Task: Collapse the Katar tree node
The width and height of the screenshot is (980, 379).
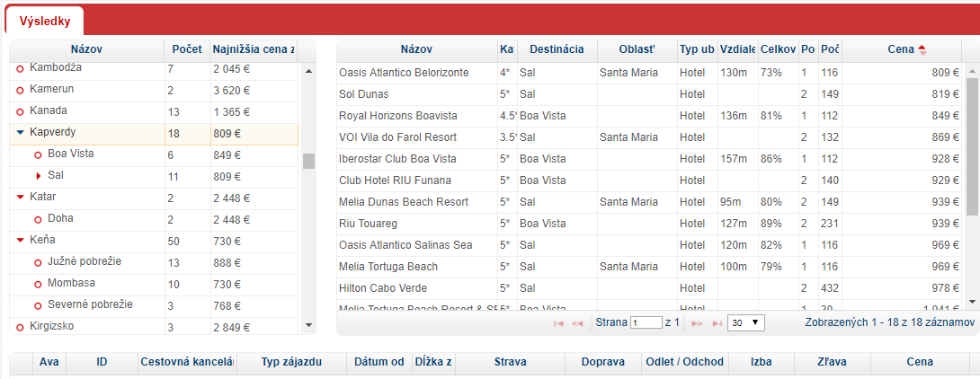Action: click(x=20, y=198)
